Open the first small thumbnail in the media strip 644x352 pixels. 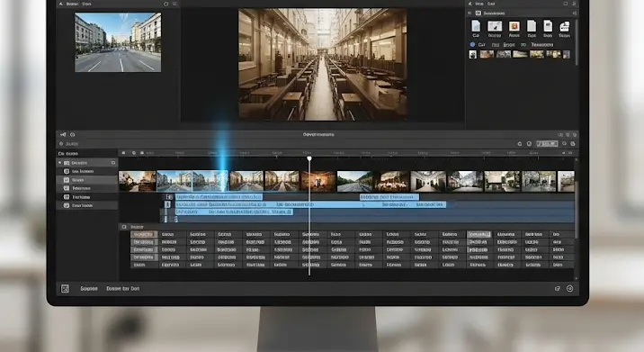[x=473, y=54]
